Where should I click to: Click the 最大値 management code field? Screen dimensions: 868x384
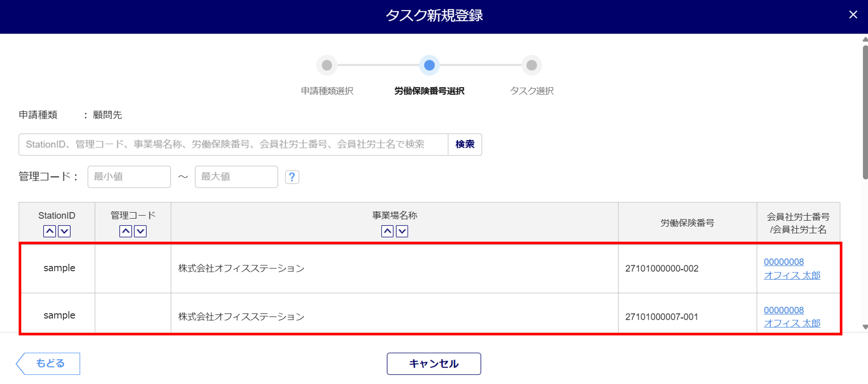point(236,177)
